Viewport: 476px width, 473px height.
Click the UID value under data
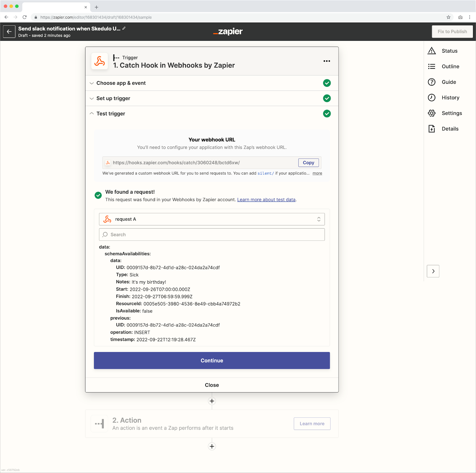coord(173,268)
